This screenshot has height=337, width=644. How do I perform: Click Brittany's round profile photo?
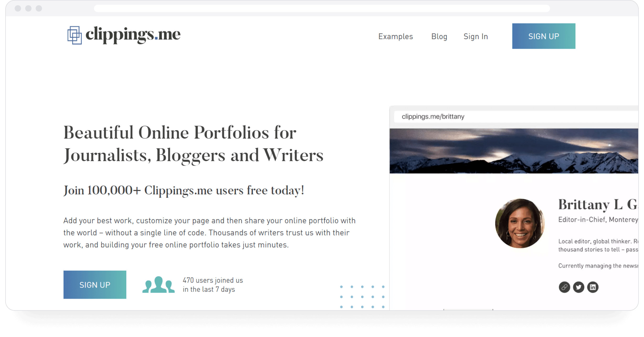(520, 223)
